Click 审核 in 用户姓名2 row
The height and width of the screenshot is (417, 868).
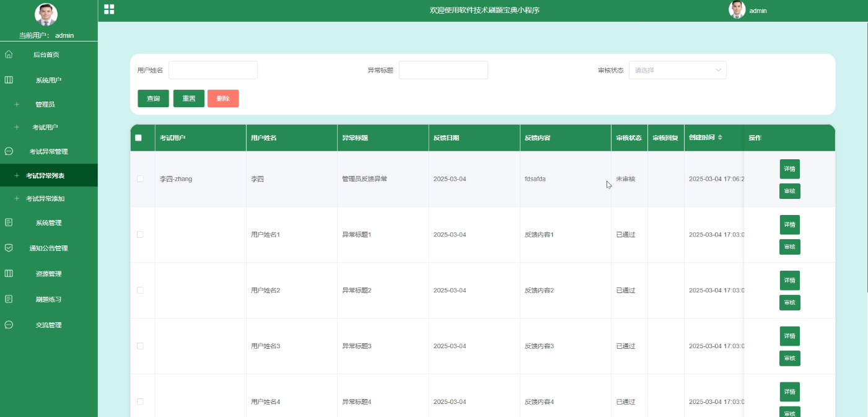pyautogui.click(x=789, y=302)
